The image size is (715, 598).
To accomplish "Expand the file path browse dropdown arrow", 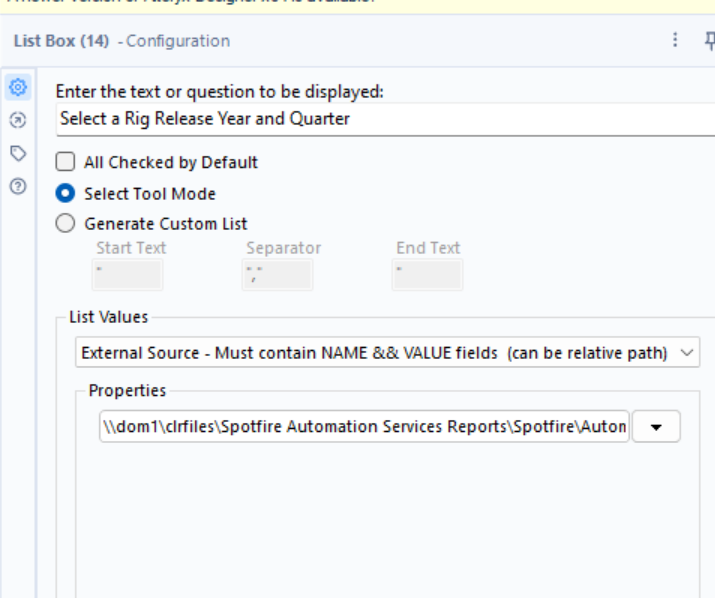I will click(x=656, y=426).
